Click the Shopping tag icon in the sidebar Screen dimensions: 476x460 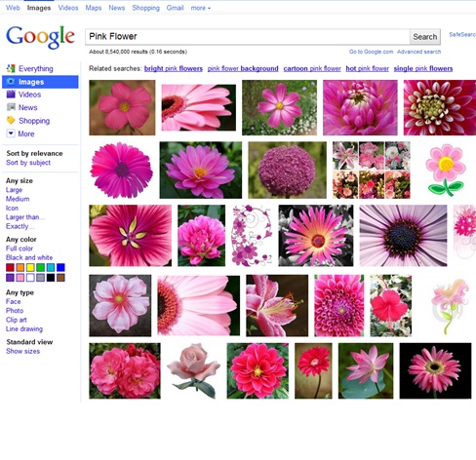(11, 121)
